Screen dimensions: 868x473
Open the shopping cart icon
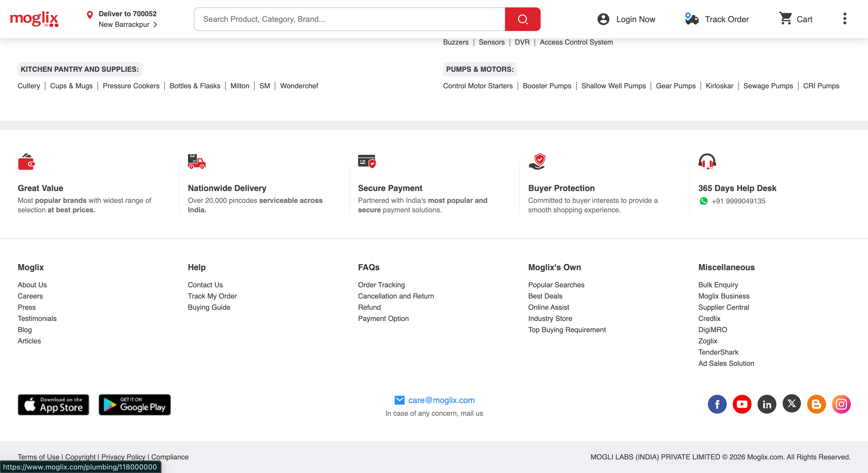(786, 19)
